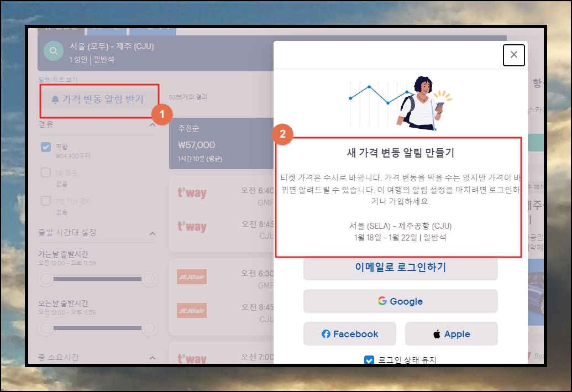The width and height of the screenshot is (572, 392).
Task: Check the 1회 경유 filter checkbox
Action: [46, 173]
